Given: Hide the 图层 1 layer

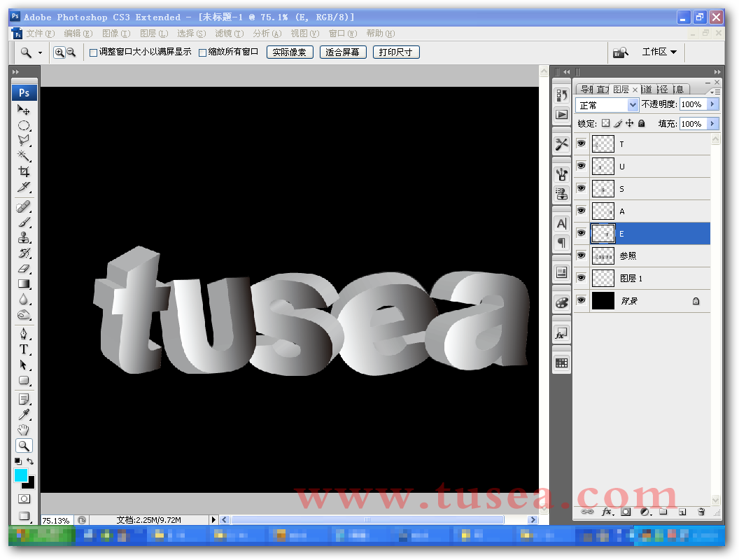Looking at the screenshot, I should pyautogui.click(x=582, y=278).
